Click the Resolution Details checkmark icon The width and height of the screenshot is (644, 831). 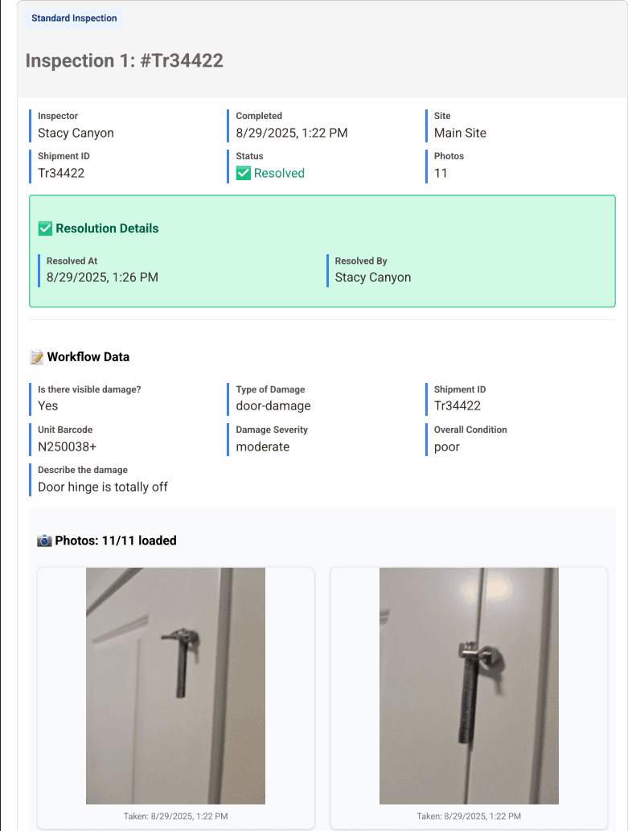coord(45,228)
